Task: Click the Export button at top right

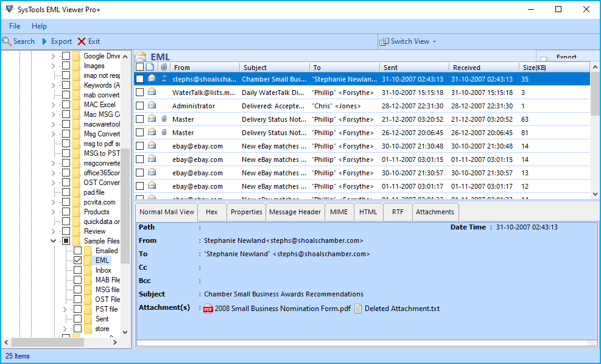Action: point(568,57)
